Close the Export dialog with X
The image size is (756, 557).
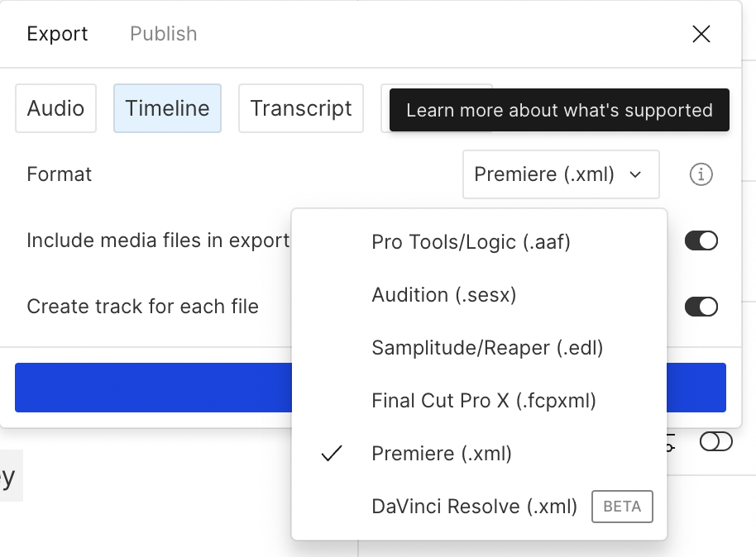pyautogui.click(x=701, y=34)
